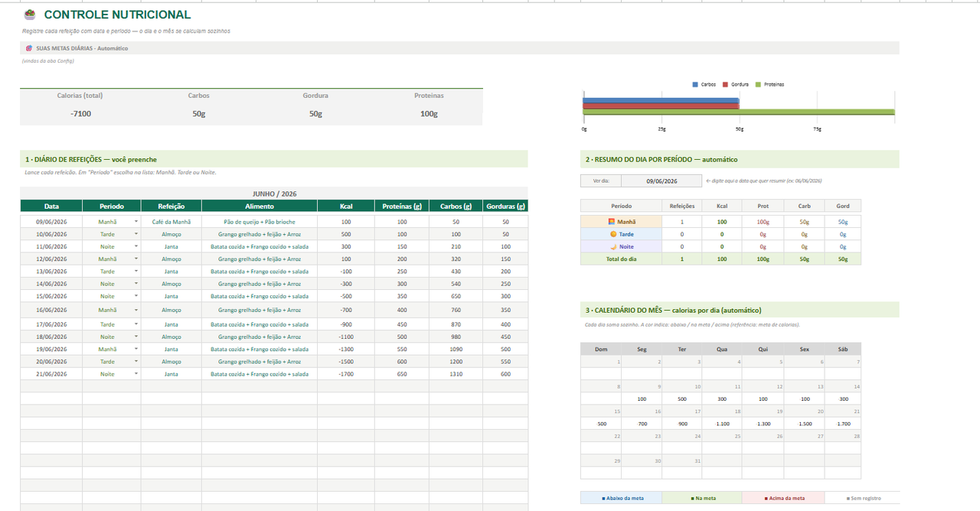Click the Janta cell in 17/06/2026 row

tap(171, 324)
